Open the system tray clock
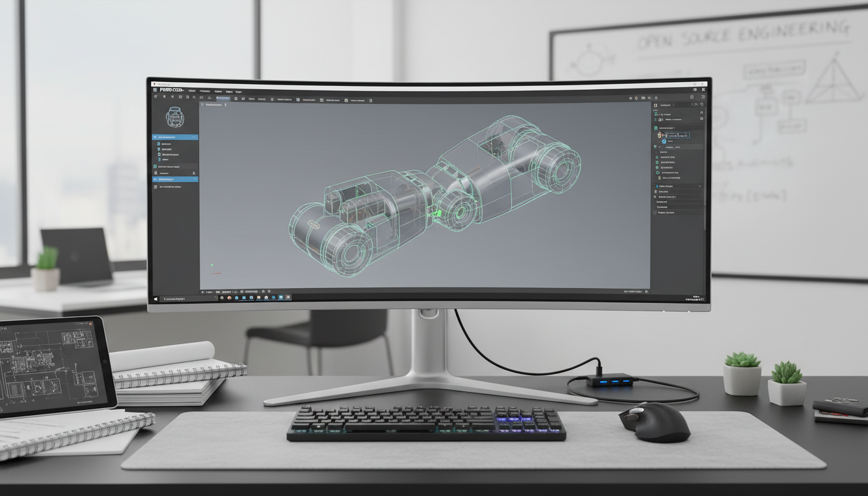Image resolution: width=868 pixels, height=496 pixels. pos(695,298)
